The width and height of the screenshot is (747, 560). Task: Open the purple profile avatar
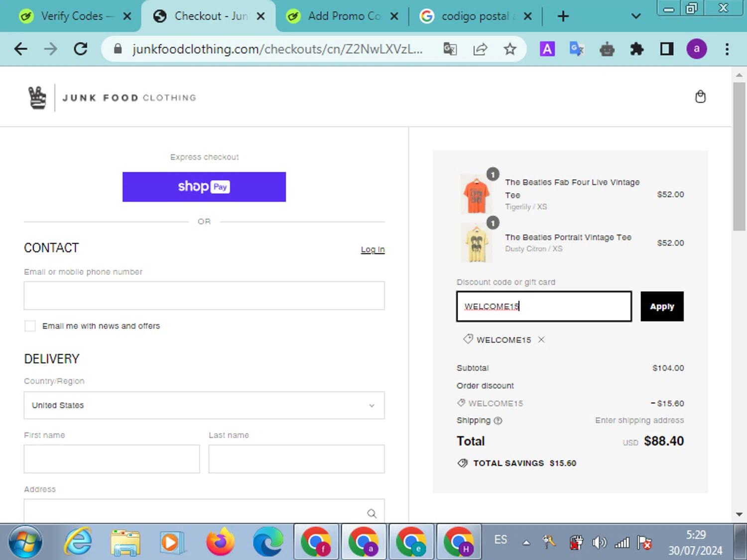[x=697, y=49]
